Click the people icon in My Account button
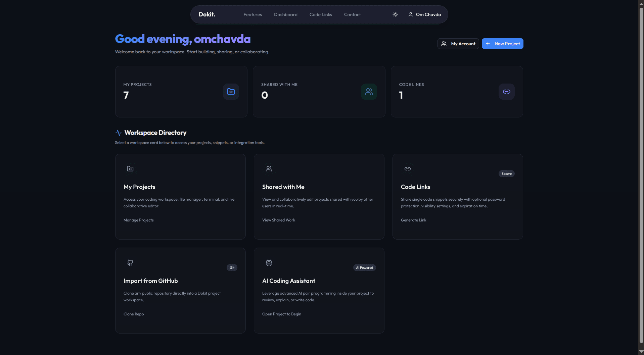 point(444,44)
